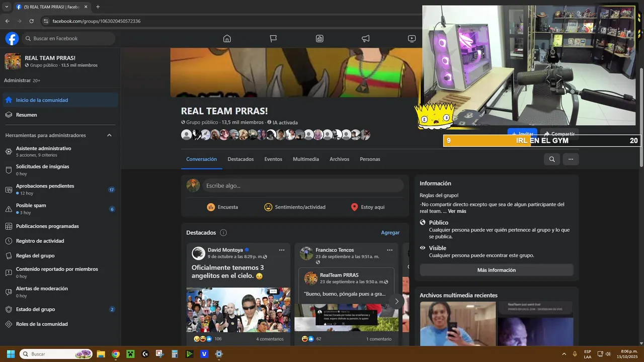This screenshot has height=362, width=644.
Task: Click the browser address bar URL
Action: (x=96, y=21)
